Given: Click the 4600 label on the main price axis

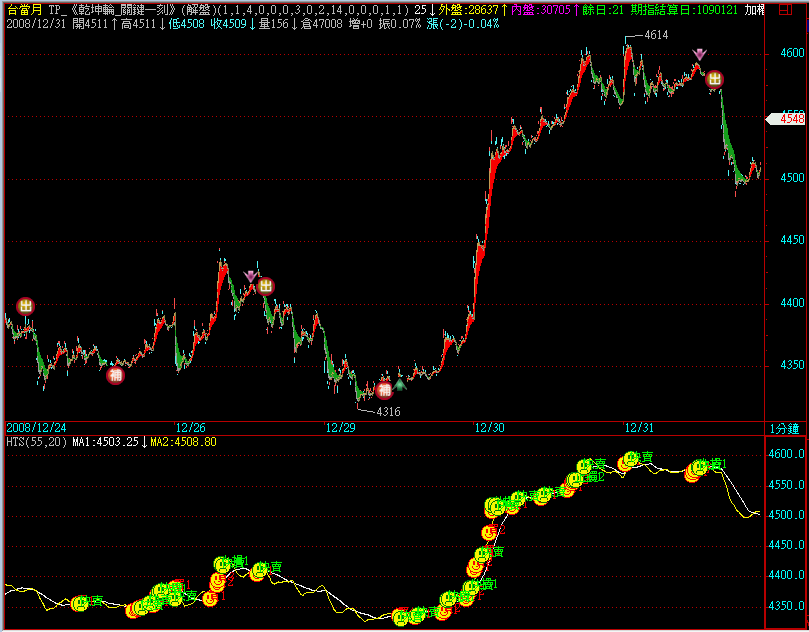Looking at the screenshot, I should click(794, 54).
